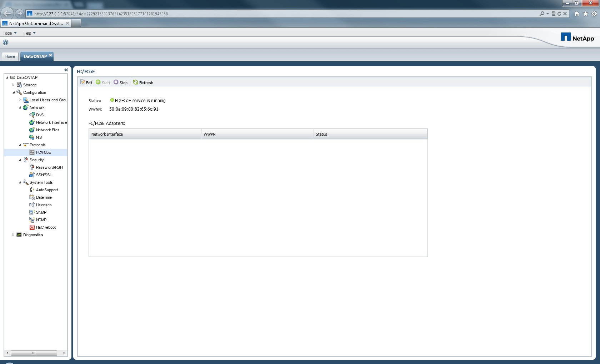Click the NIS icon in tree
This screenshot has width=600, height=364.
tap(32, 137)
